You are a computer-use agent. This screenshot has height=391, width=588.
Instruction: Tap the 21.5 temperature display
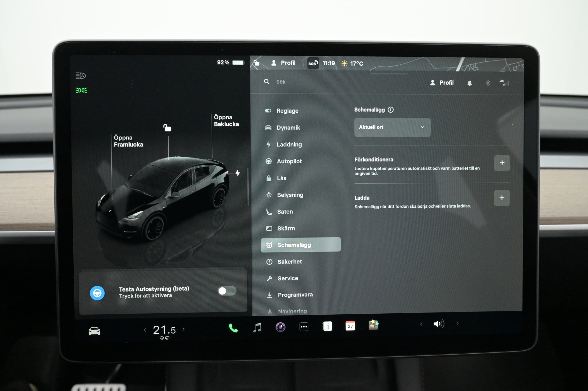[164, 330]
